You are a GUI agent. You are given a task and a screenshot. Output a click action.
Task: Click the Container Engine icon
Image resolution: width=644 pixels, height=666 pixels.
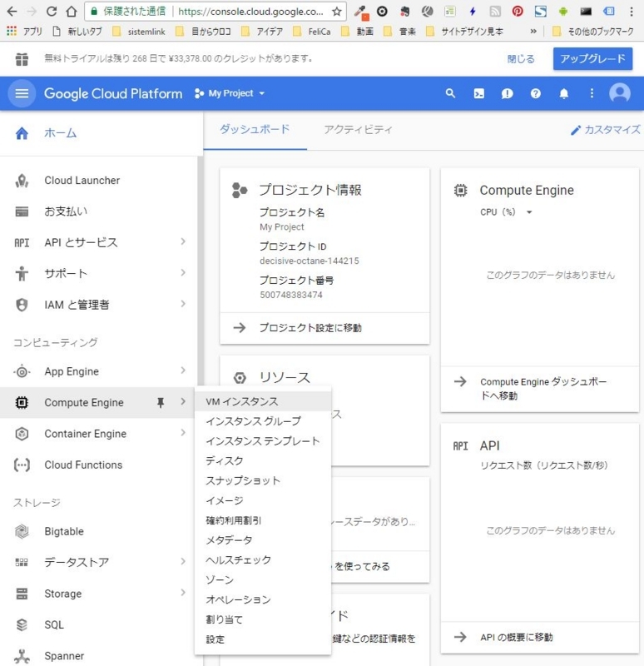22,434
